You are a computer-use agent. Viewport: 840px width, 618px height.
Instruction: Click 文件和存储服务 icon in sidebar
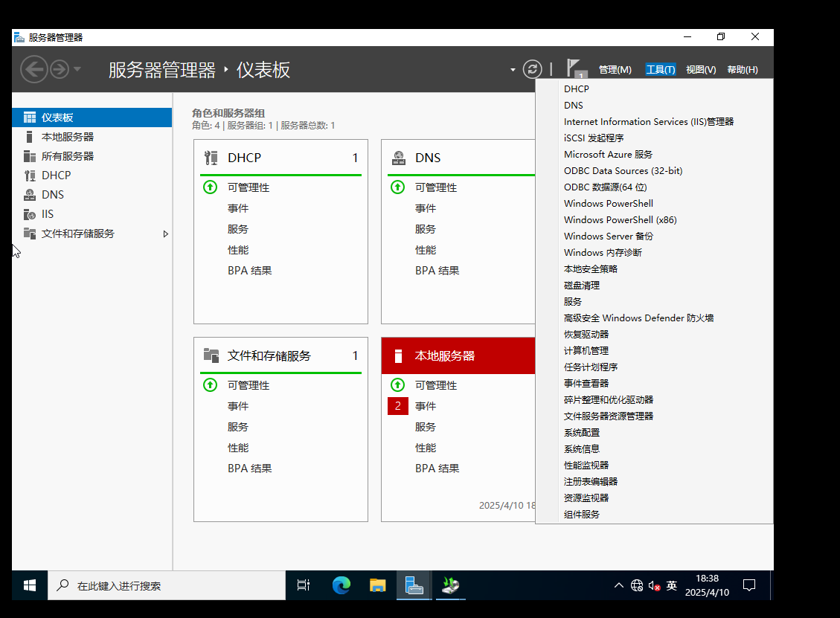click(30, 234)
